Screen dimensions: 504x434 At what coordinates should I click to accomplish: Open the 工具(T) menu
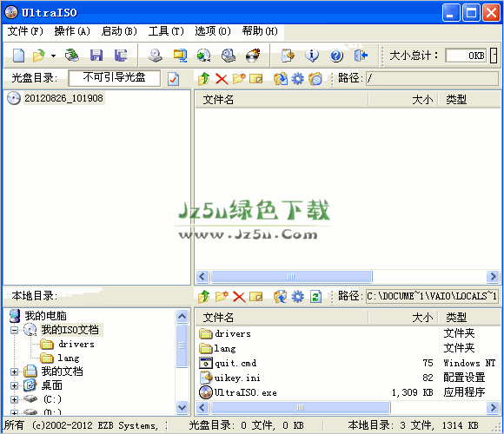click(166, 31)
